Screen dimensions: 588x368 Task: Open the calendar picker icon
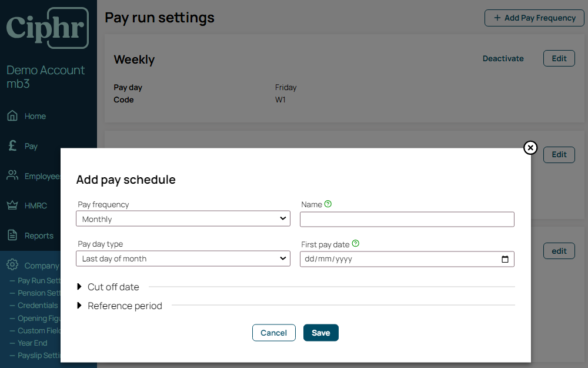505,259
